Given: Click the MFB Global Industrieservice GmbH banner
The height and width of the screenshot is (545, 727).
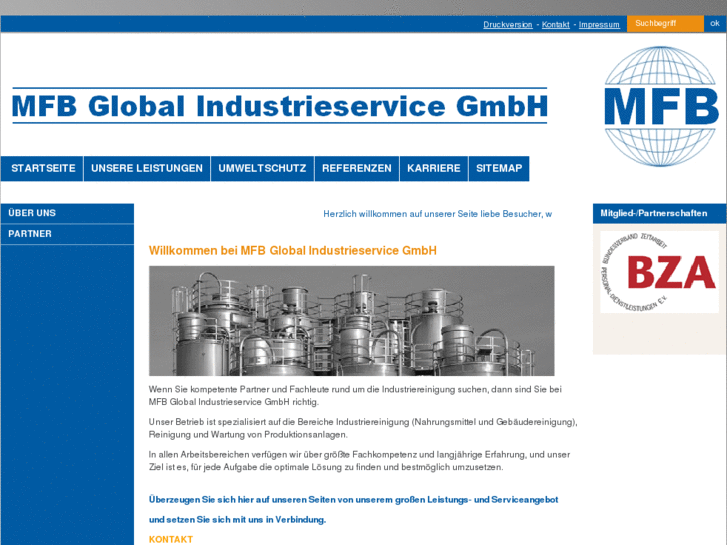Looking at the screenshot, I should tap(280, 106).
